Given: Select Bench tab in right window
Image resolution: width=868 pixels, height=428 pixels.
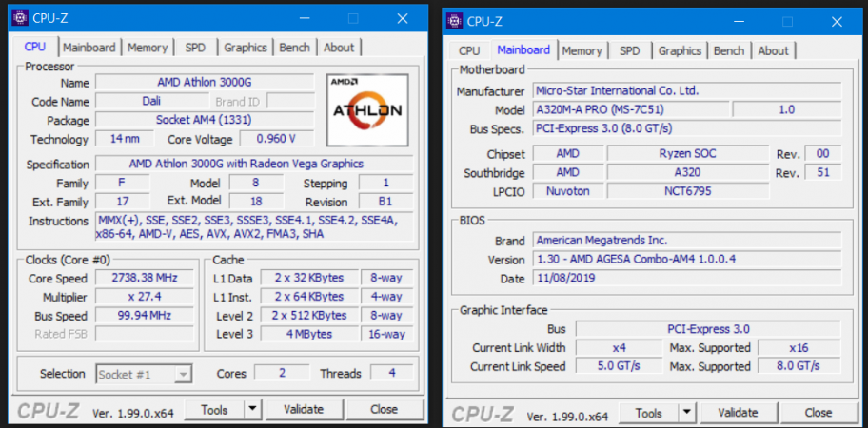Looking at the screenshot, I should click(729, 50).
